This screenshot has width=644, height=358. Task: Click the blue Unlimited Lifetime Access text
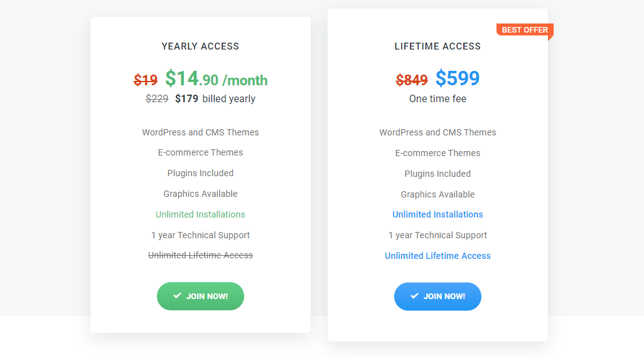(x=437, y=256)
